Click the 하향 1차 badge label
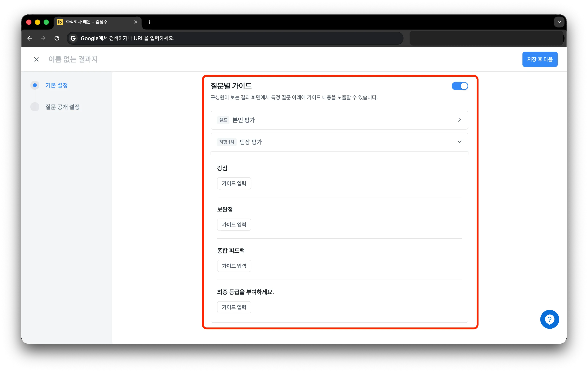 [227, 142]
